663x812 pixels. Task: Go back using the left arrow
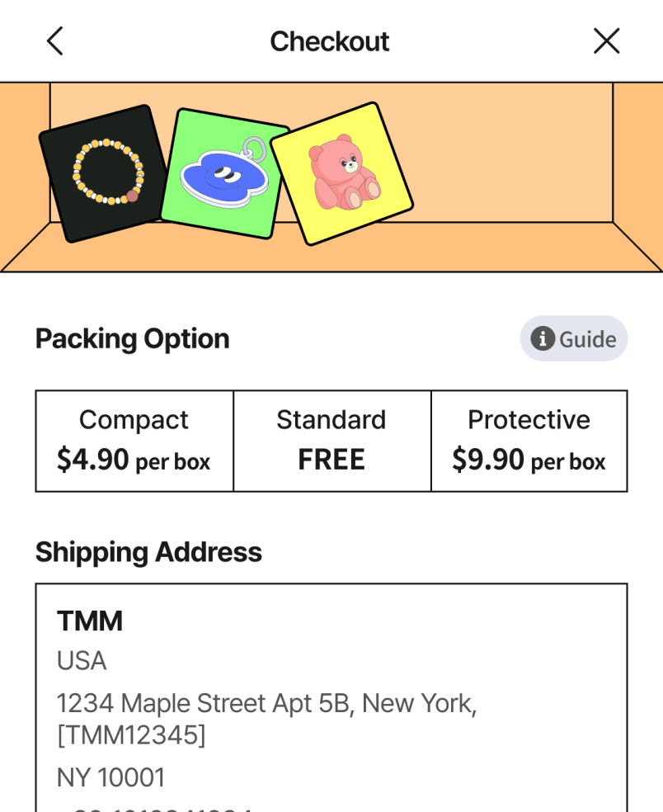(55, 41)
